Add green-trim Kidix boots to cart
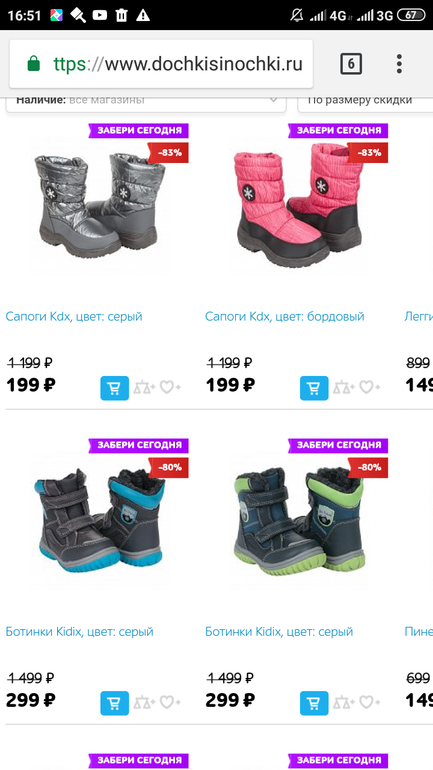Viewport: 433px width, 770px height. 314,703
